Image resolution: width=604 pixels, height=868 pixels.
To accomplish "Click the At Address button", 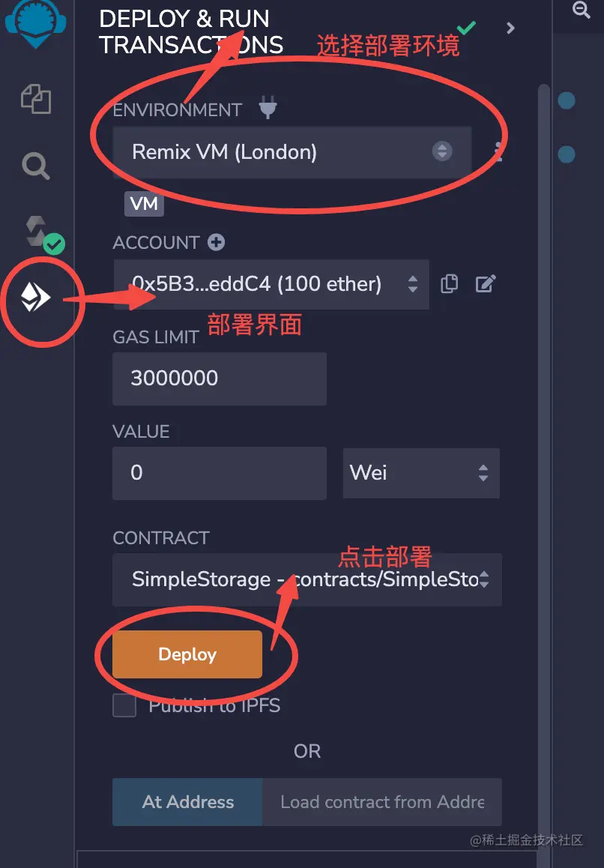I will (187, 802).
